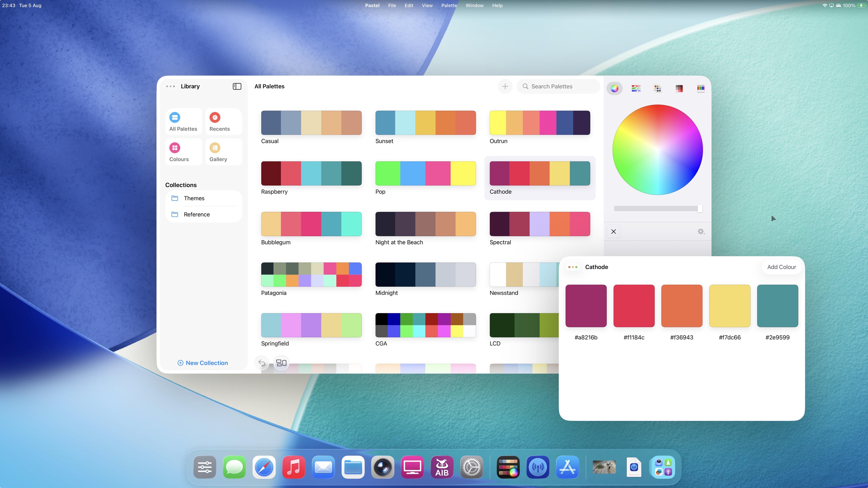Pick a colour on the colour wheel

coord(657,150)
